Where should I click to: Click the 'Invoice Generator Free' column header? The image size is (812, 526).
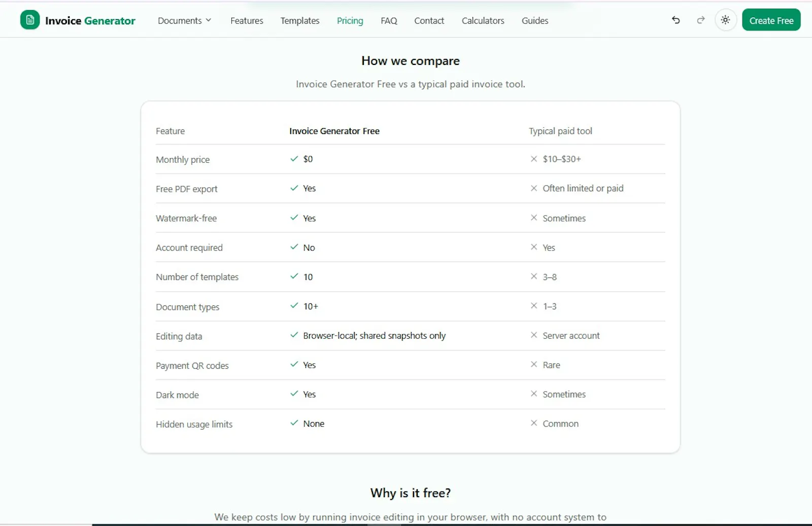tap(334, 131)
